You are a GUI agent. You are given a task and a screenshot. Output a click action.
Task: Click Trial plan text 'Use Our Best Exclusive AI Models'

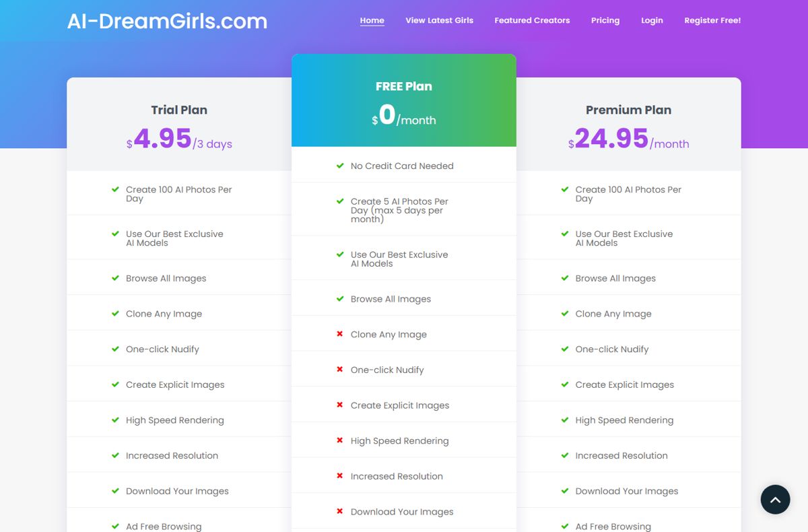pyautogui.click(x=174, y=238)
